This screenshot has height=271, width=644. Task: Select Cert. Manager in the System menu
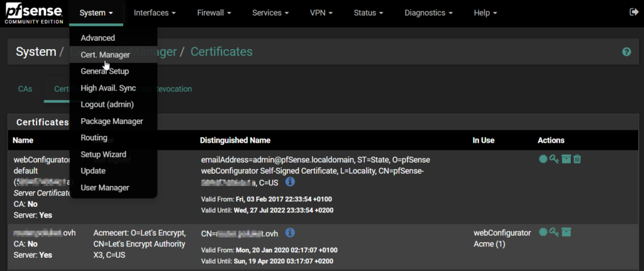(113, 55)
